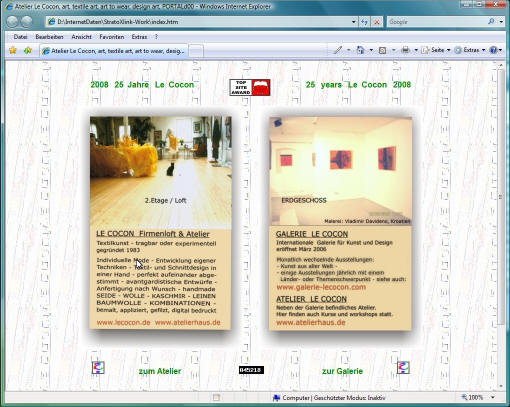
Task: Open the zoom level dropdown arrow
Action: point(493,397)
